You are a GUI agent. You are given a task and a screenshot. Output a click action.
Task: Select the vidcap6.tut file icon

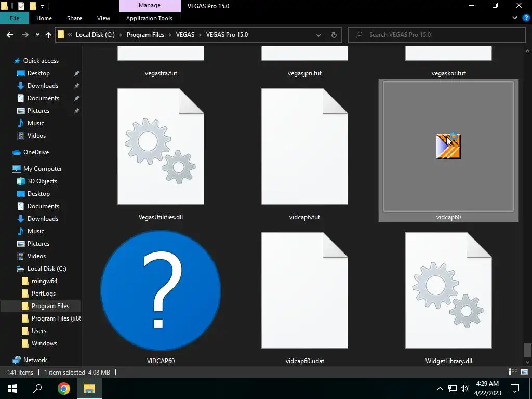point(304,147)
